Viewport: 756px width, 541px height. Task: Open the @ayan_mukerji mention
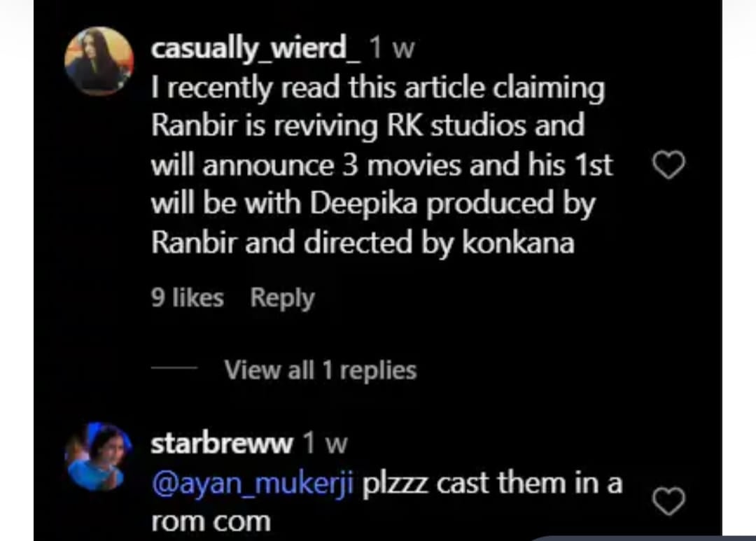click(253, 483)
